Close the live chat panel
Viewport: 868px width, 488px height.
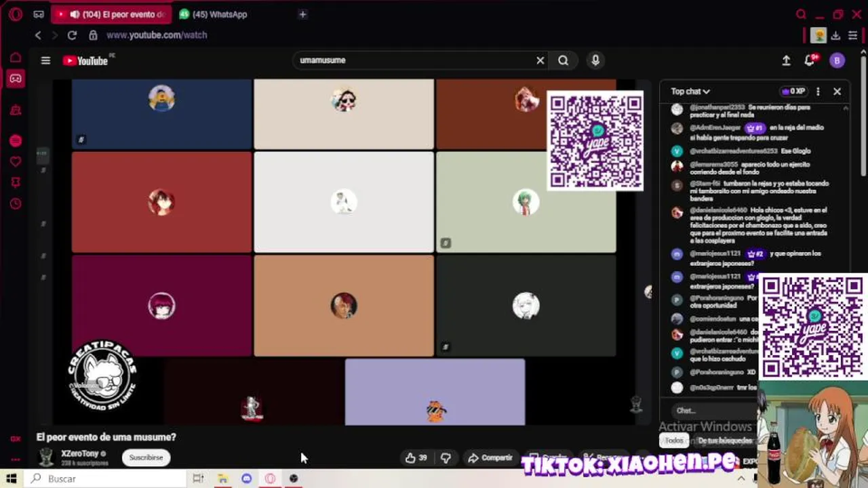837,91
